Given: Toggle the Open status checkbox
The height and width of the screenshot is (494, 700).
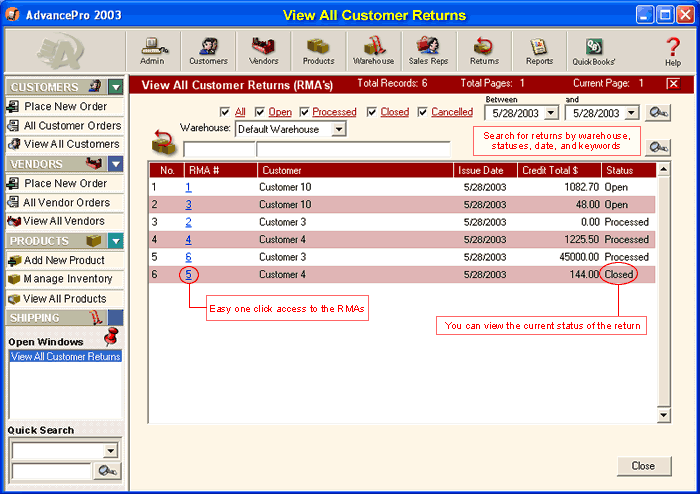Looking at the screenshot, I should click(x=260, y=112).
